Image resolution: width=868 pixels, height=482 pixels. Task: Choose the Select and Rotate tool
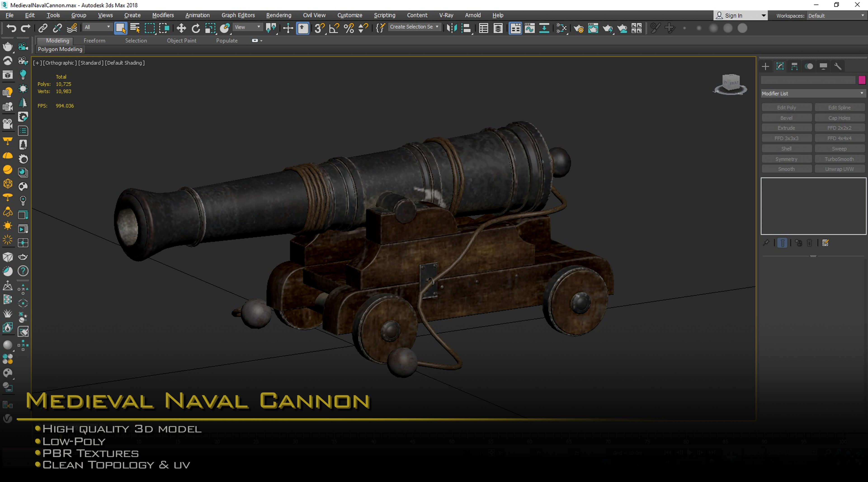coord(196,28)
